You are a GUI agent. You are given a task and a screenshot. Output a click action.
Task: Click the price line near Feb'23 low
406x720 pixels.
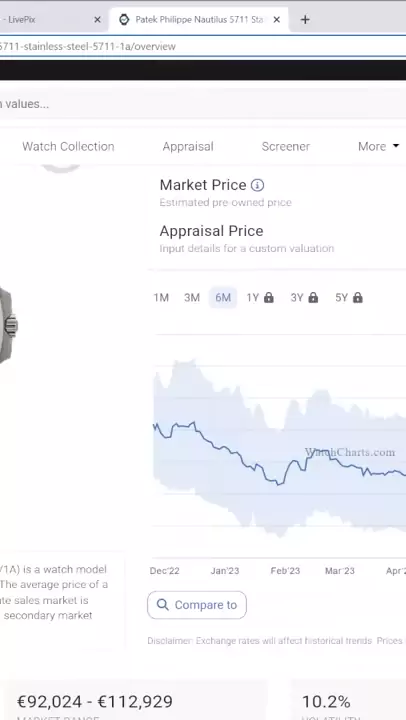[278, 484]
